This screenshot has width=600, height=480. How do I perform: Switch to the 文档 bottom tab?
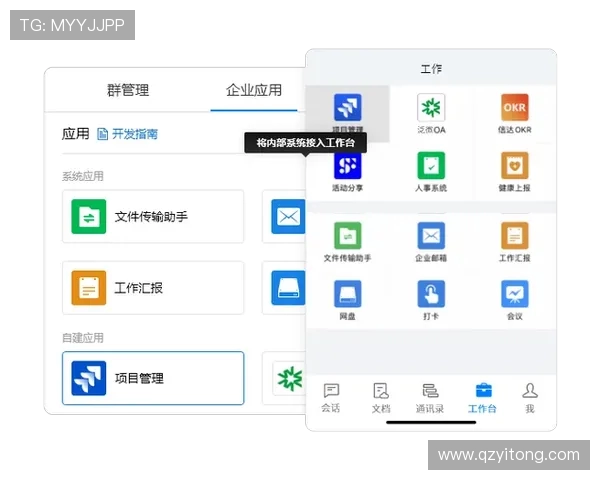(381, 398)
